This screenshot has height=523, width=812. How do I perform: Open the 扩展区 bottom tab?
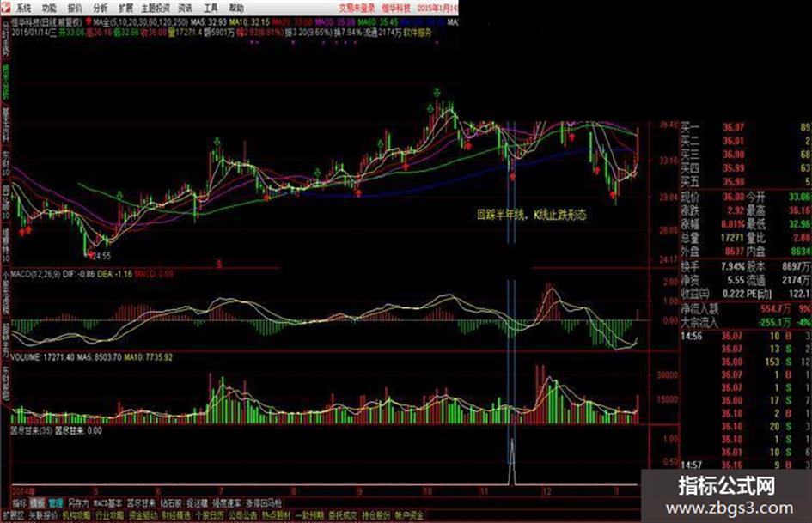tap(13, 515)
